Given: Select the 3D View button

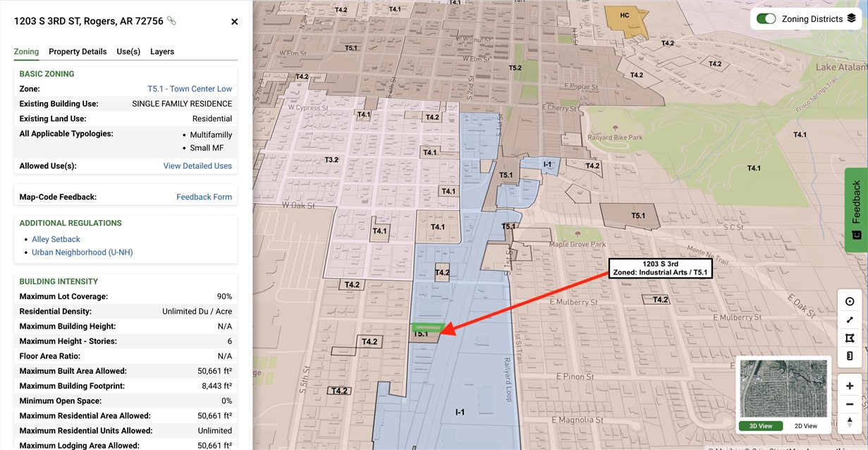Looking at the screenshot, I should click(760, 426).
